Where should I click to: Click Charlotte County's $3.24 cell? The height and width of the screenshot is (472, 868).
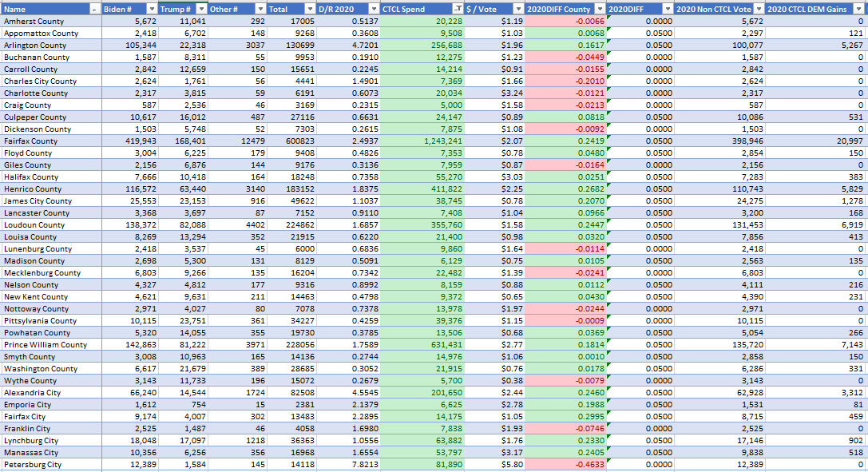tap(494, 93)
